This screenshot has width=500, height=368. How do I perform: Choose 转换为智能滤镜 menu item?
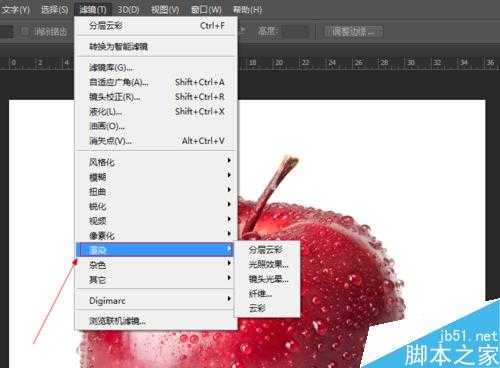click(156, 46)
